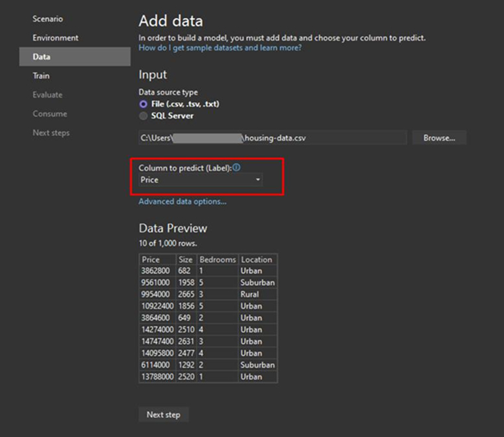This screenshot has height=437, width=504.
Task: Click the Next step button
Action: click(163, 414)
